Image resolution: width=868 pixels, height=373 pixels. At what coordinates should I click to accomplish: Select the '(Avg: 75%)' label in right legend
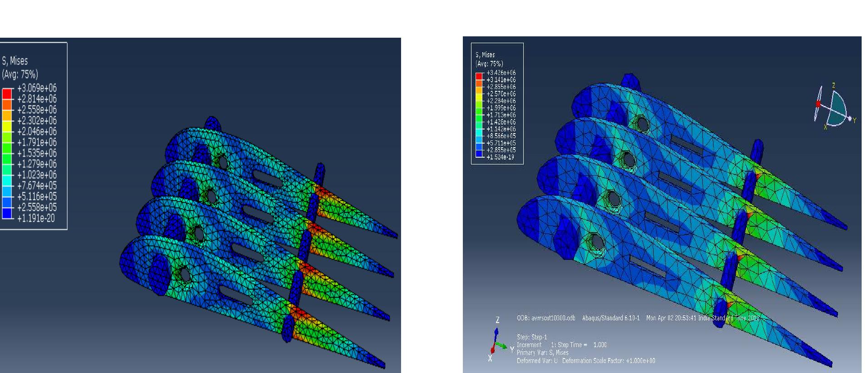pyautogui.click(x=489, y=64)
